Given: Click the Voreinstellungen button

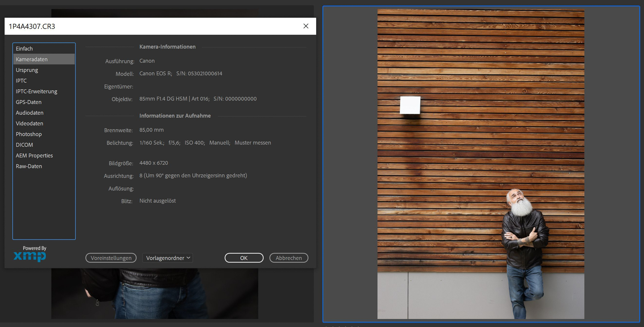Looking at the screenshot, I should pos(111,258).
